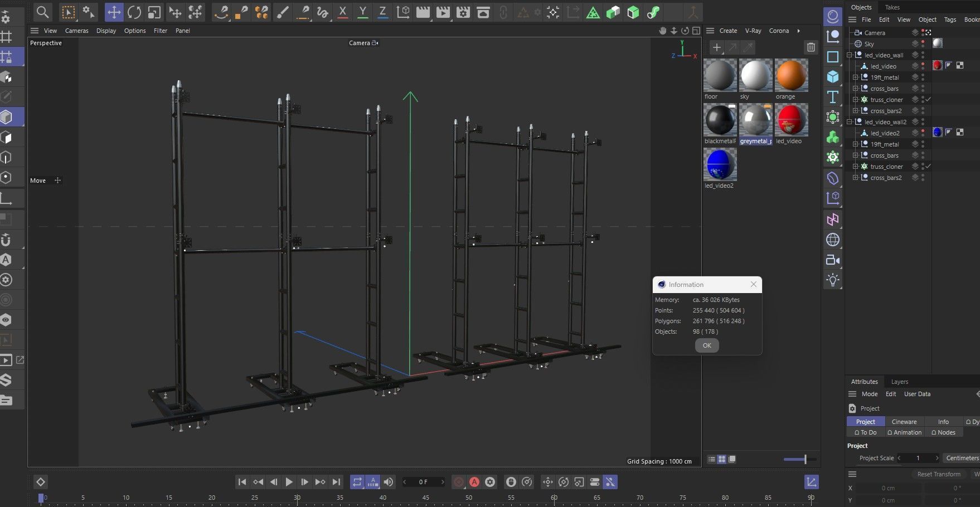This screenshot has height=507, width=980.
Task: Click the Floor/environment globe icon
Action: [833, 240]
